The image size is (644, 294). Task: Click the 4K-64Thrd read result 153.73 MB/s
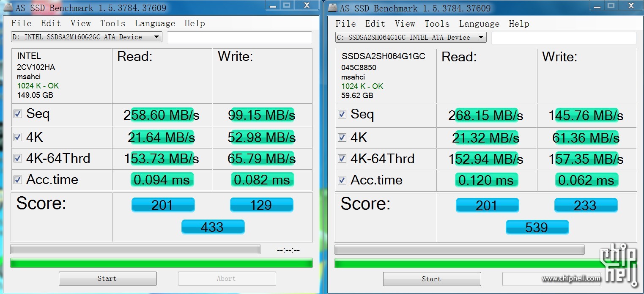point(162,159)
